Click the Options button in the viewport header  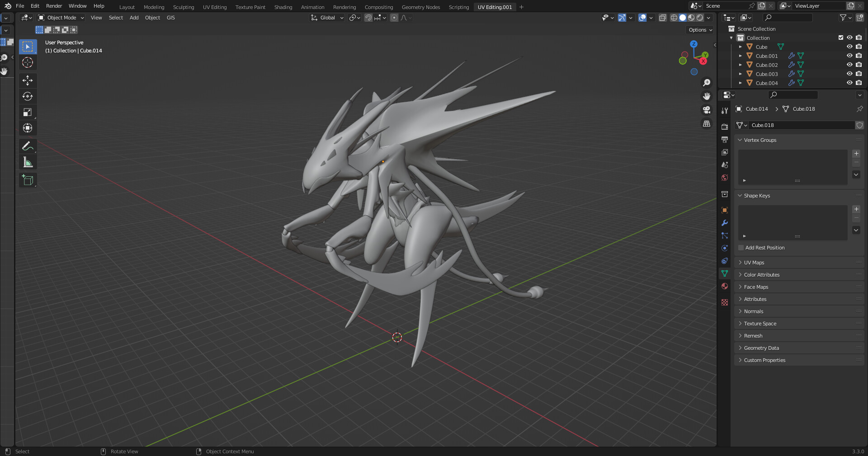coord(699,29)
